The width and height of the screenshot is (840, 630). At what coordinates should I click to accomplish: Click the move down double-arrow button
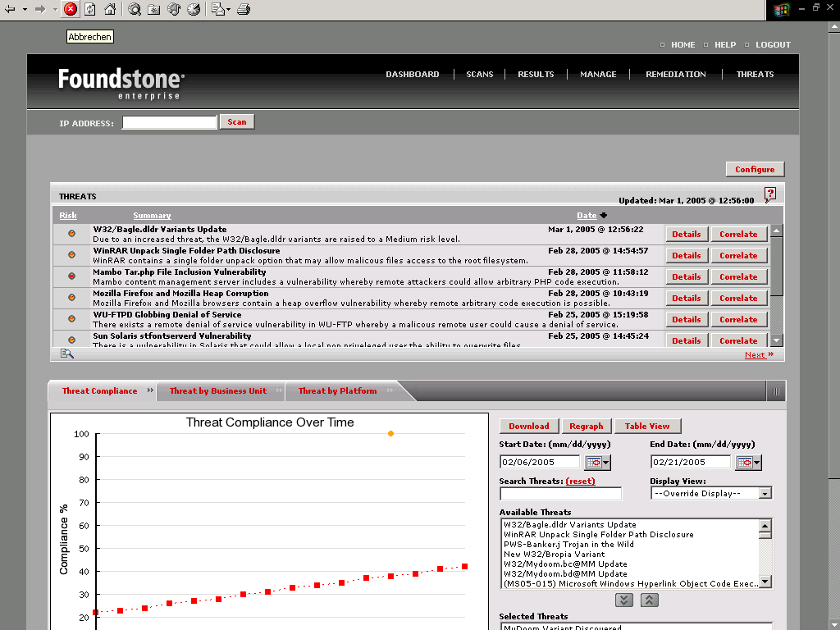[x=624, y=600]
